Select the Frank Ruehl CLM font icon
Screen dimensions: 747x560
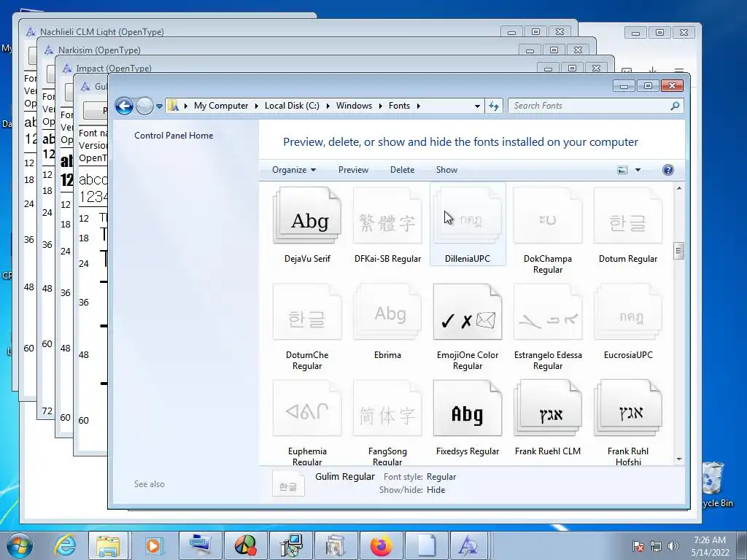tap(548, 408)
